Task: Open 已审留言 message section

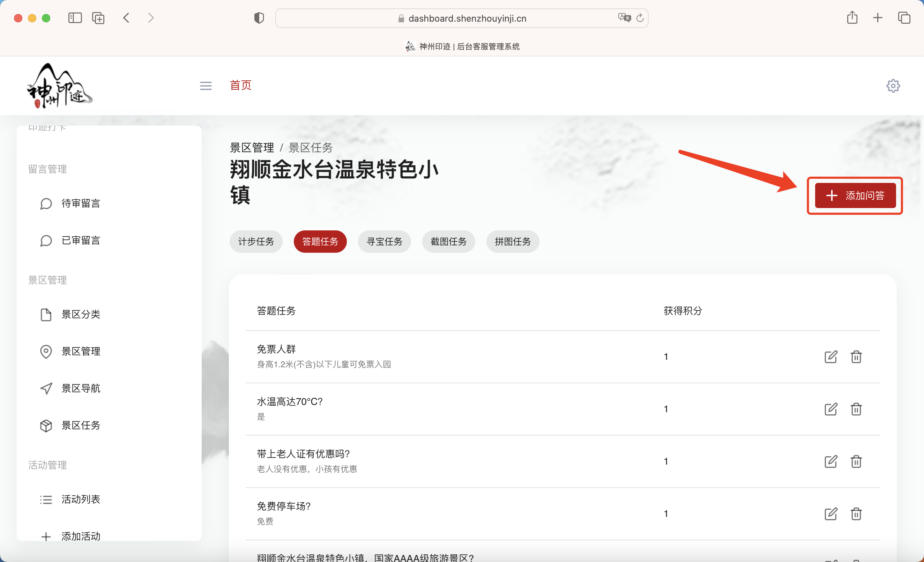Action: click(x=81, y=240)
